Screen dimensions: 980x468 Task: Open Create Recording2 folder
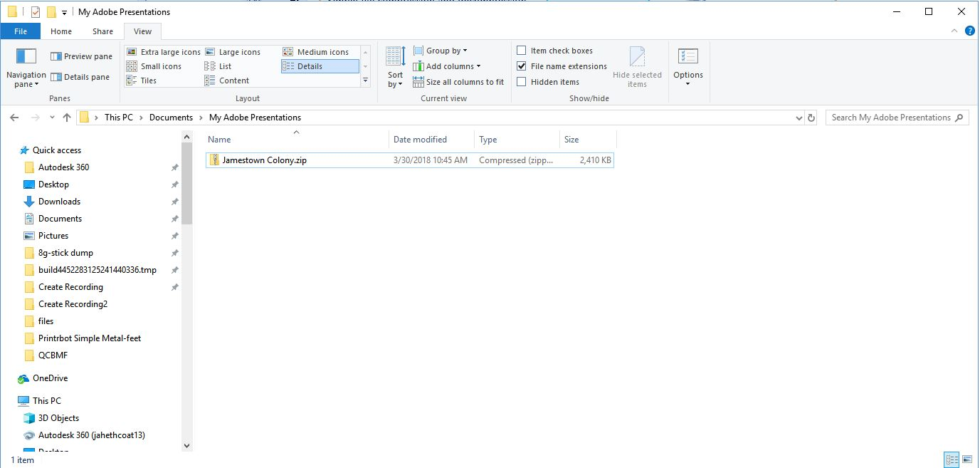coord(73,304)
